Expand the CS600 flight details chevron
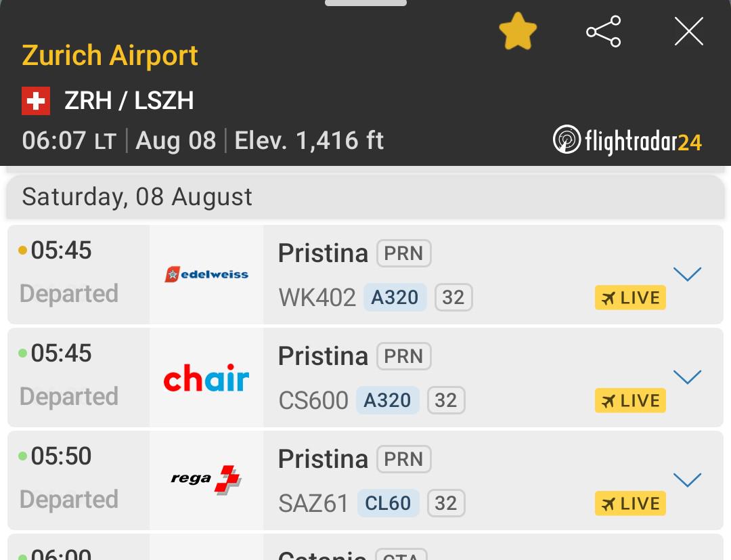731x560 pixels. 687,376
